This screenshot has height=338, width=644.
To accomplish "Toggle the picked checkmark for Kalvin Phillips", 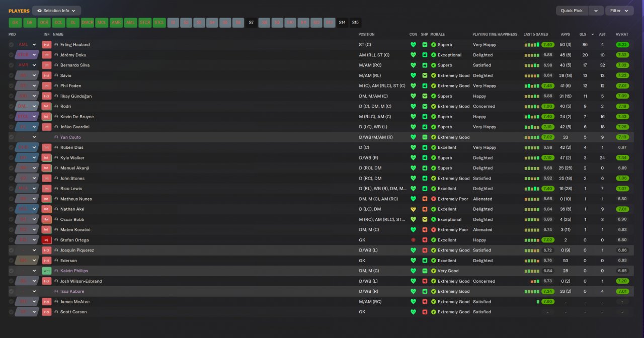I will click(x=11, y=271).
